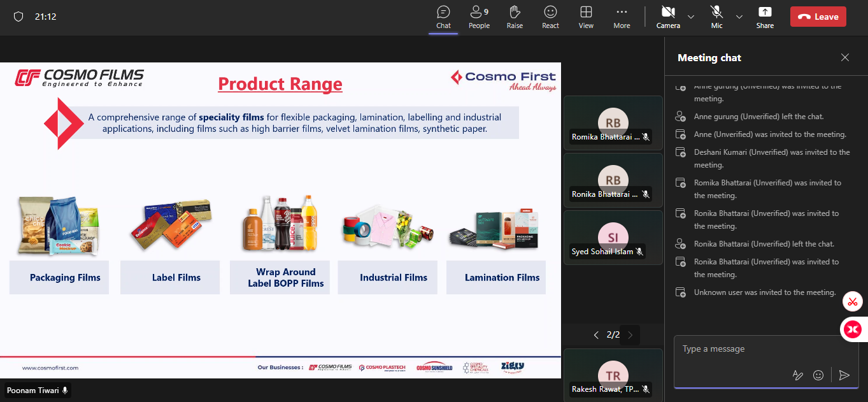Select Rakesh Rawat video tile

pos(613,375)
